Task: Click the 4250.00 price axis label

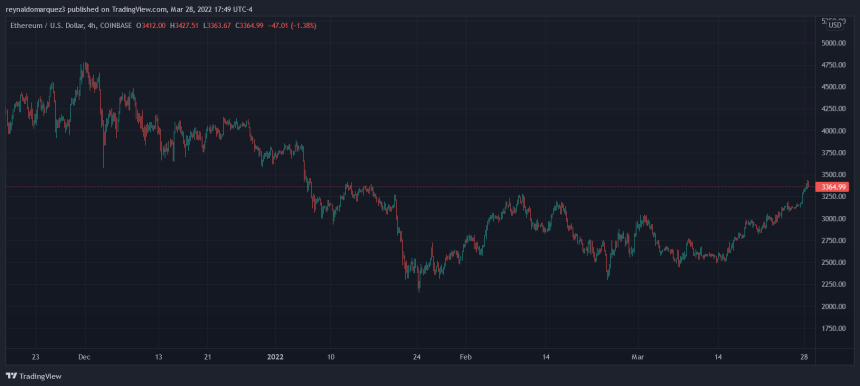Action: [833, 109]
